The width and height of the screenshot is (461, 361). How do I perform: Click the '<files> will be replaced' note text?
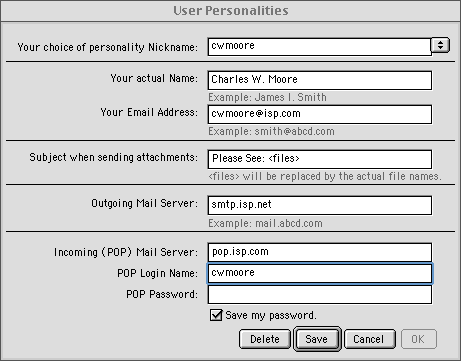(325, 176)
